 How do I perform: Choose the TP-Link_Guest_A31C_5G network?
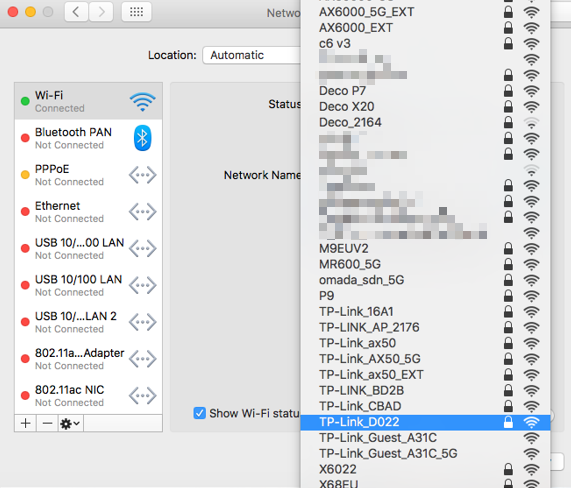pos(425,454)
